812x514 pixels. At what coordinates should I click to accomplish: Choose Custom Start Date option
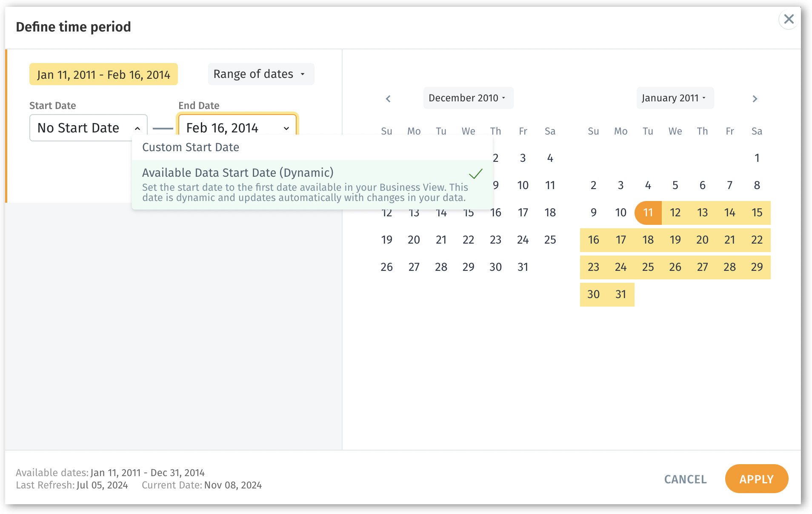(x=191, y=147)
